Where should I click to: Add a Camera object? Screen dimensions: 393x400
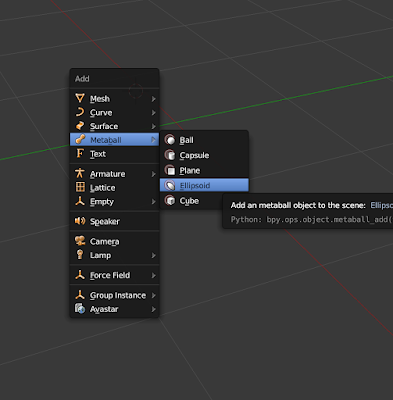[114, 241]
